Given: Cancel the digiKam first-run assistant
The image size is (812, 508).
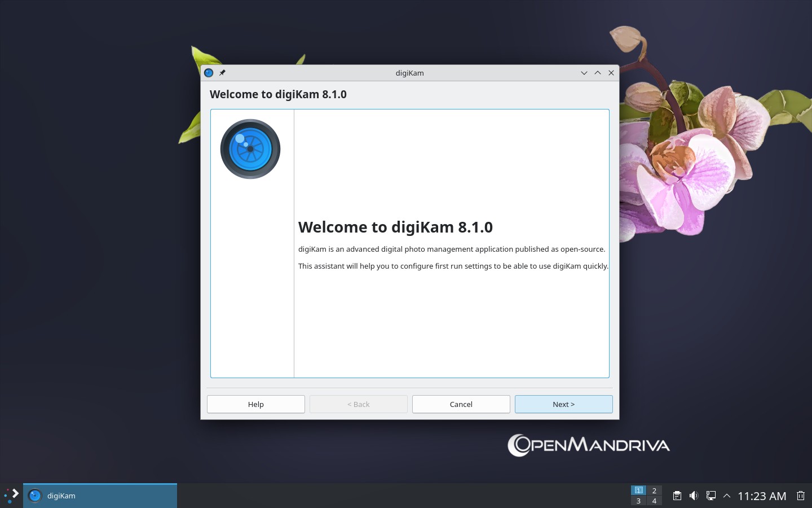Looking at the screenshot, I should pyautogui.click(x=461, y=404).
